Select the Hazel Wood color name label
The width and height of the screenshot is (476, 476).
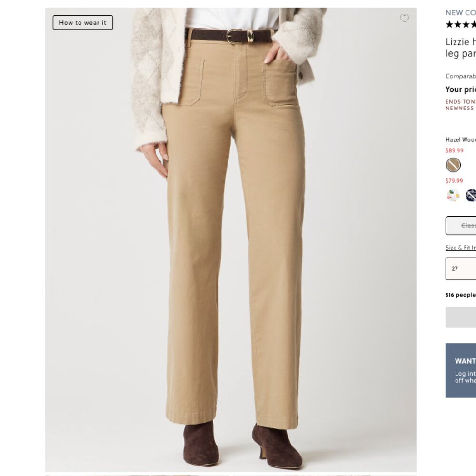point(459,140)
